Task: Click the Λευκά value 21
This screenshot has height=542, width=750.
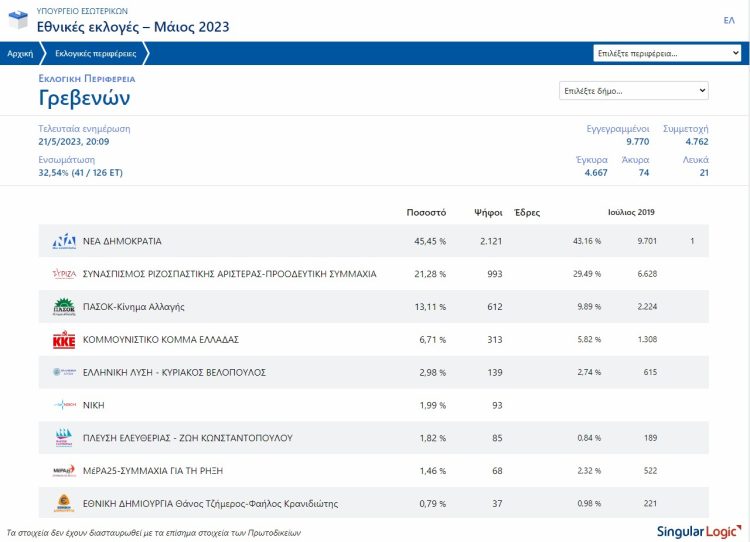Action: click(x=704, y=173)
